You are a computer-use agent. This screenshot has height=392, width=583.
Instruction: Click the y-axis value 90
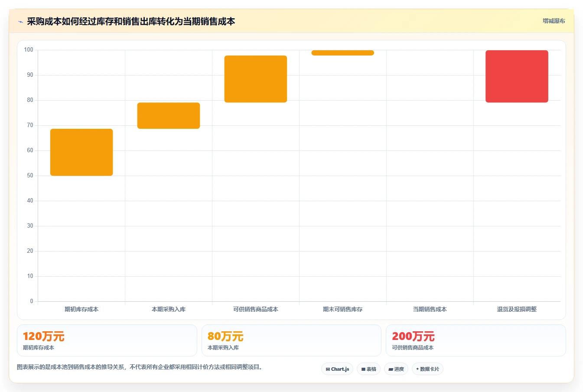[x=30, y=75]
